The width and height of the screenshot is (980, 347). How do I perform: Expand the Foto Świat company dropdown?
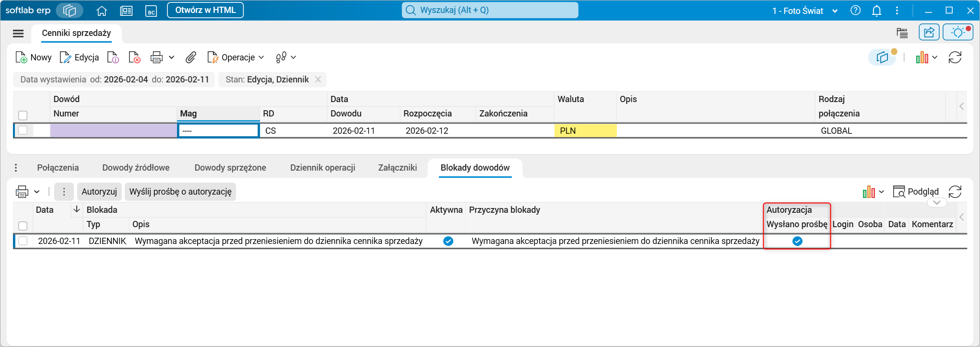point(835,11)
